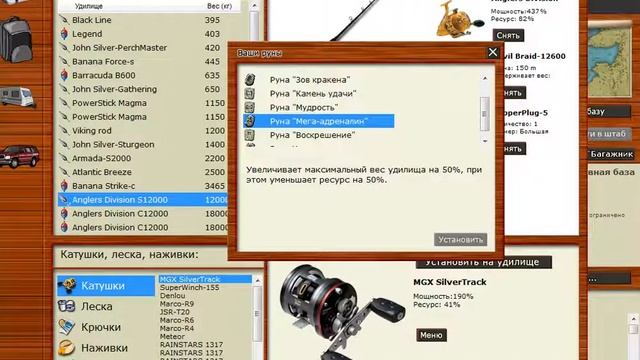The width and height of the screenshot is (640, 360).
Task: Click the Меню button for MGX SilverTrack
Action: pyautogui.click(x=431, y=335)
